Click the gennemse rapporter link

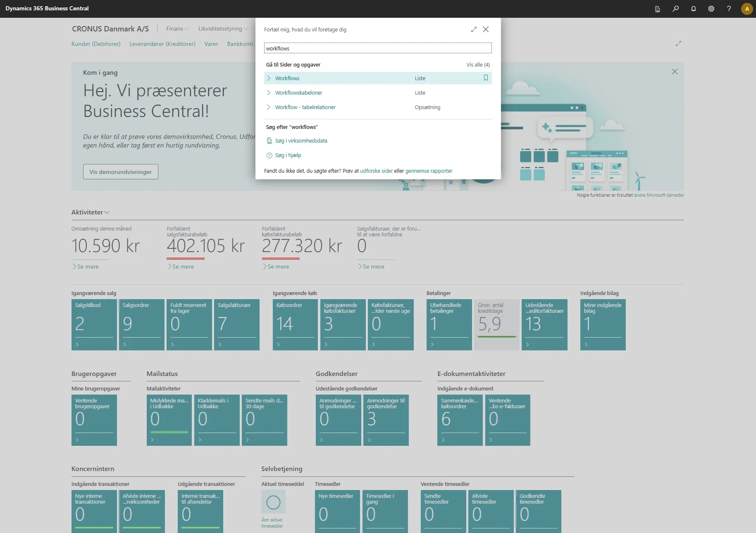[429, 171]
